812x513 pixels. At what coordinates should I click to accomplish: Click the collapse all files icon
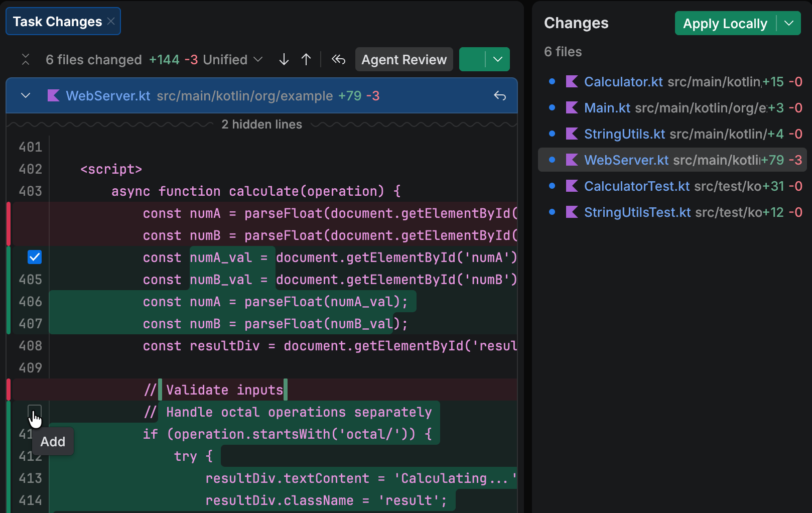pyautogui.click(x=26, y=60)
